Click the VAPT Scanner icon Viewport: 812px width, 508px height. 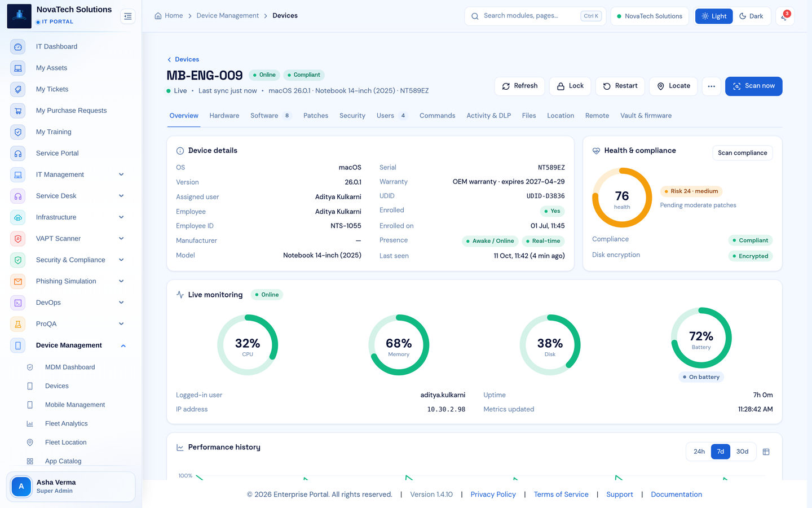tap(18, 239)
